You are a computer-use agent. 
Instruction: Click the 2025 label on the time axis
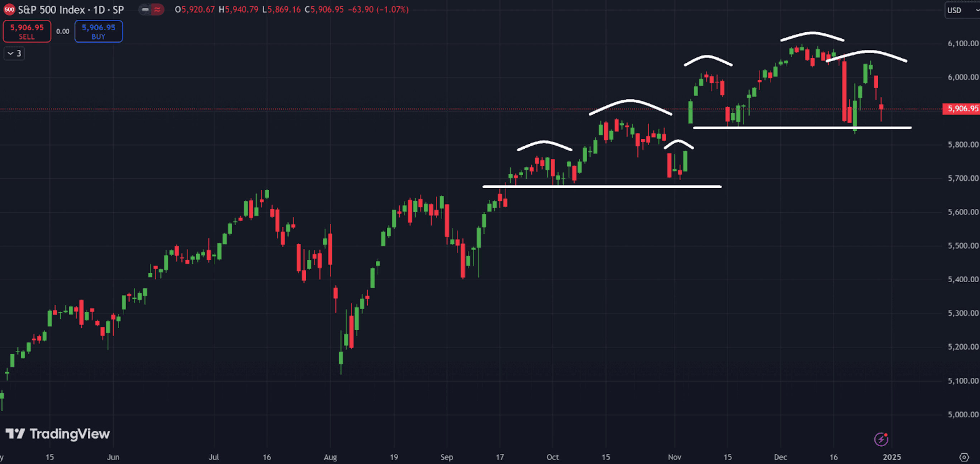(x=891, y=457)
